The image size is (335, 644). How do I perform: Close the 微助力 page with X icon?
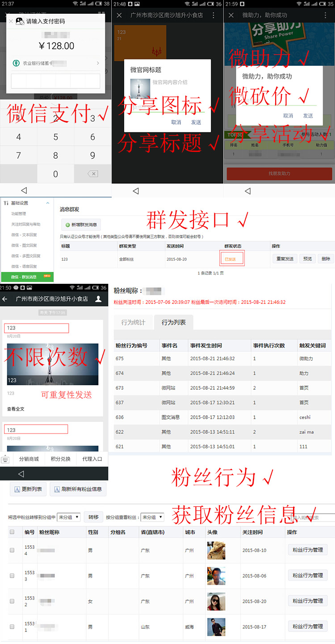click(231, 15)
